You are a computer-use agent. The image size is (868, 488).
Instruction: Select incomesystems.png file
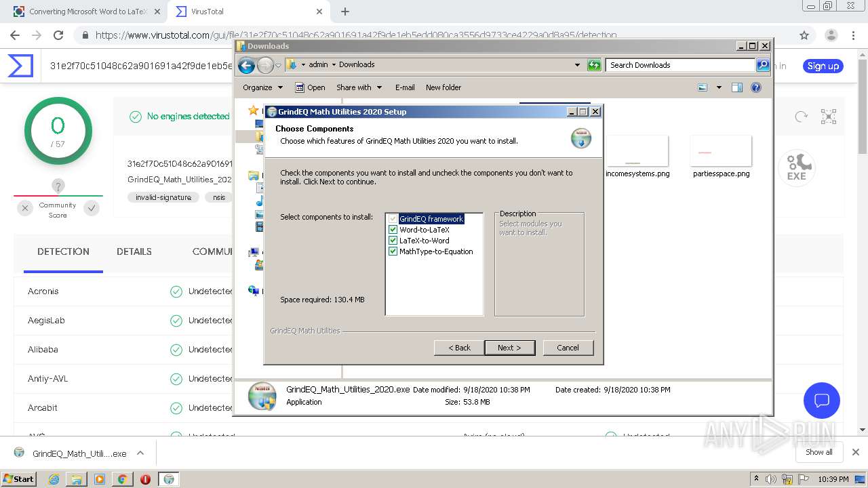(x=637, y=157)
